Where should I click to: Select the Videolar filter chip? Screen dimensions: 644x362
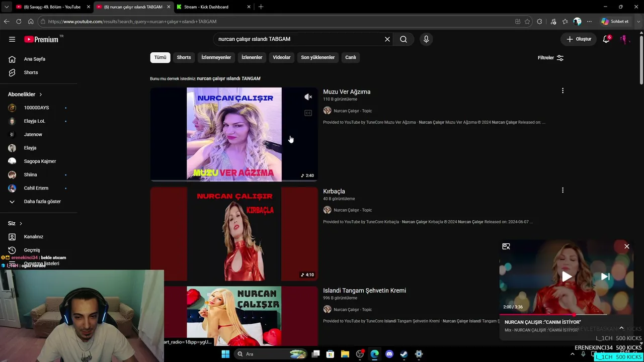tap(282, 57)
